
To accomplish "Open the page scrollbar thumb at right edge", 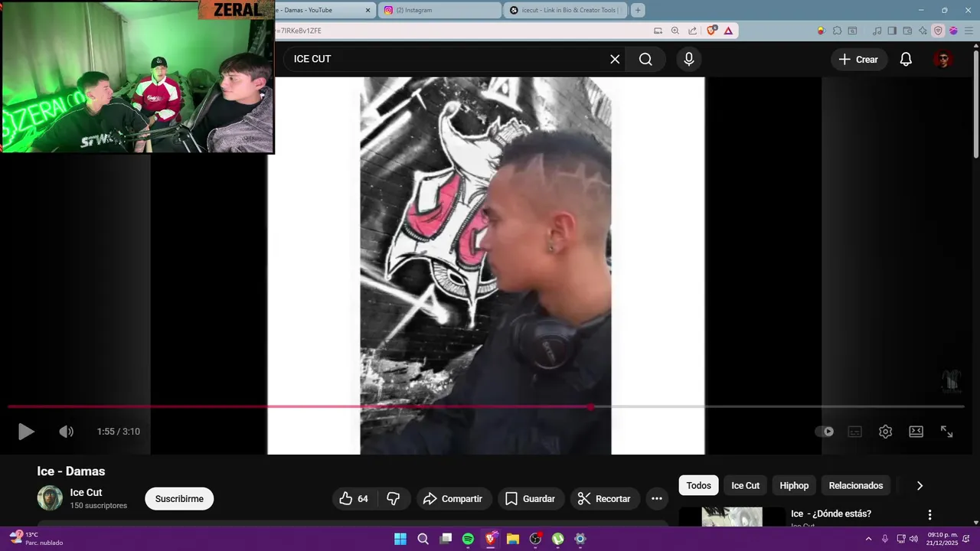I will click(x=975, y=103).
